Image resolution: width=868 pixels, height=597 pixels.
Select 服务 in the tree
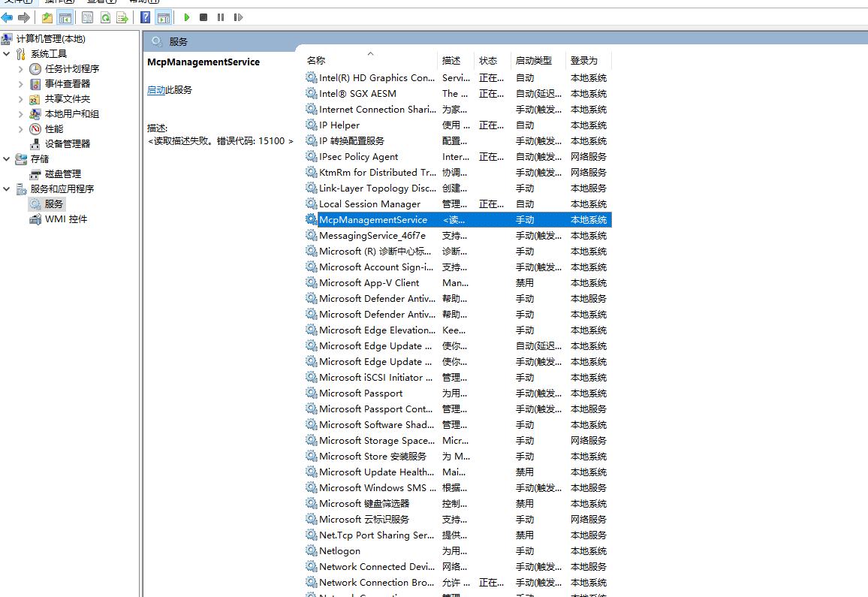[54, 204]
